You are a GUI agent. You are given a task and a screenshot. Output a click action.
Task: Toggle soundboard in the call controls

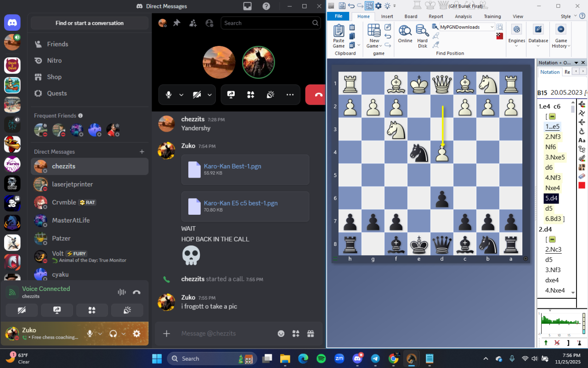(x=271, y=95)
